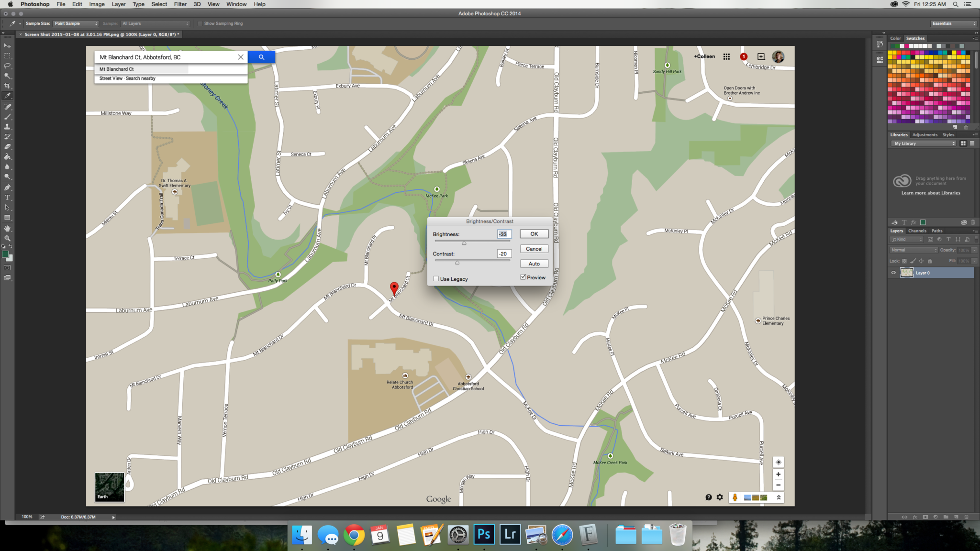
Task: Switch to the Channels tab
Action: coord(917,231)
